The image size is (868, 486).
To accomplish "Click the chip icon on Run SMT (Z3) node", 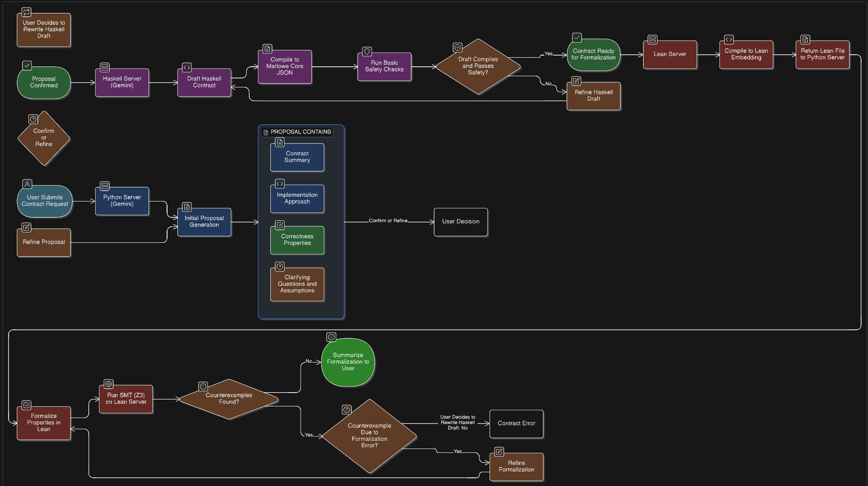I will click(108, 384).
